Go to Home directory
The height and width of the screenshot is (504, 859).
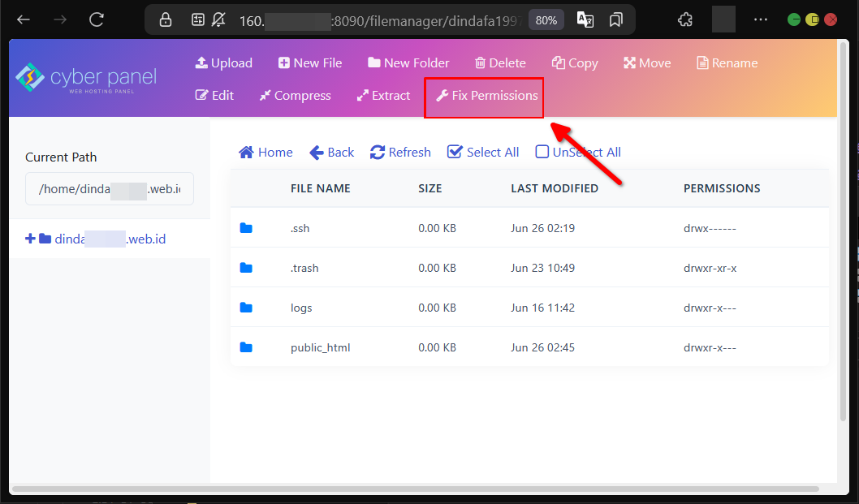click(x=265, y=153)
